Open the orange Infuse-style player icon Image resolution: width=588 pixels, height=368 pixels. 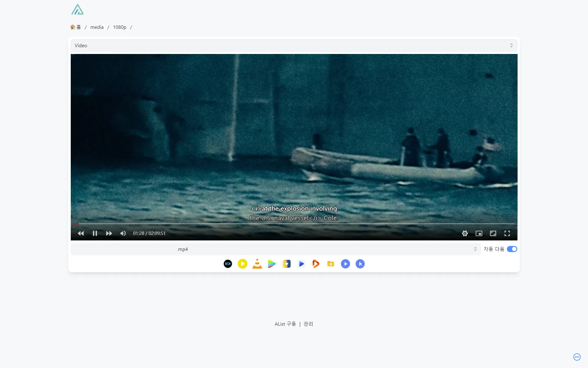pos(316,264)
